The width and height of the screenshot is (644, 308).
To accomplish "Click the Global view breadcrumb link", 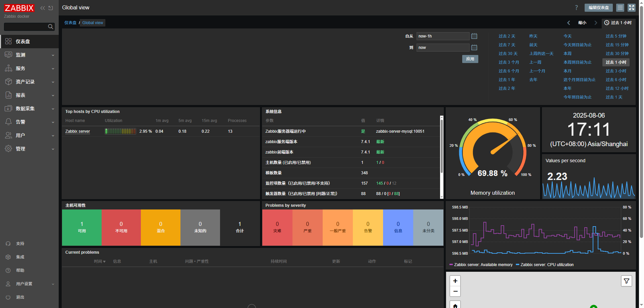I will 93,23.
